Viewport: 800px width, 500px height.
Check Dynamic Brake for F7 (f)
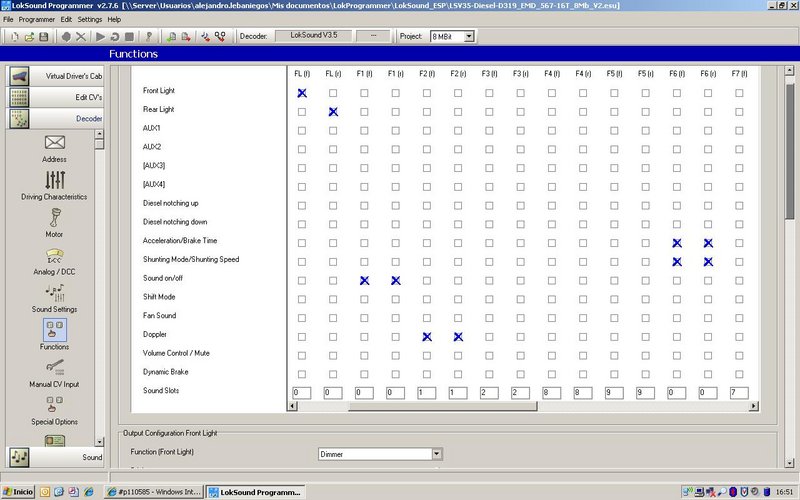[x=739, y=374]
